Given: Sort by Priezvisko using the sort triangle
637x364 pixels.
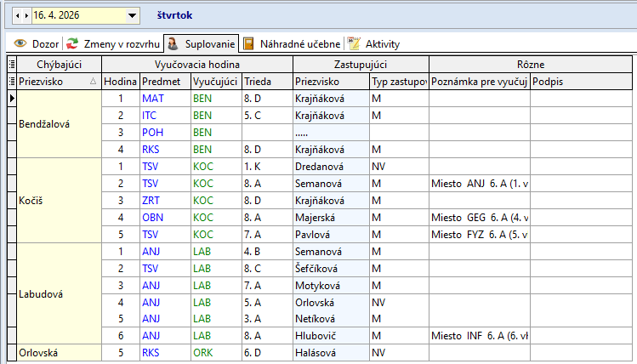Looking at the screenshot, I should pyautogui.click(x=93, y=82).
